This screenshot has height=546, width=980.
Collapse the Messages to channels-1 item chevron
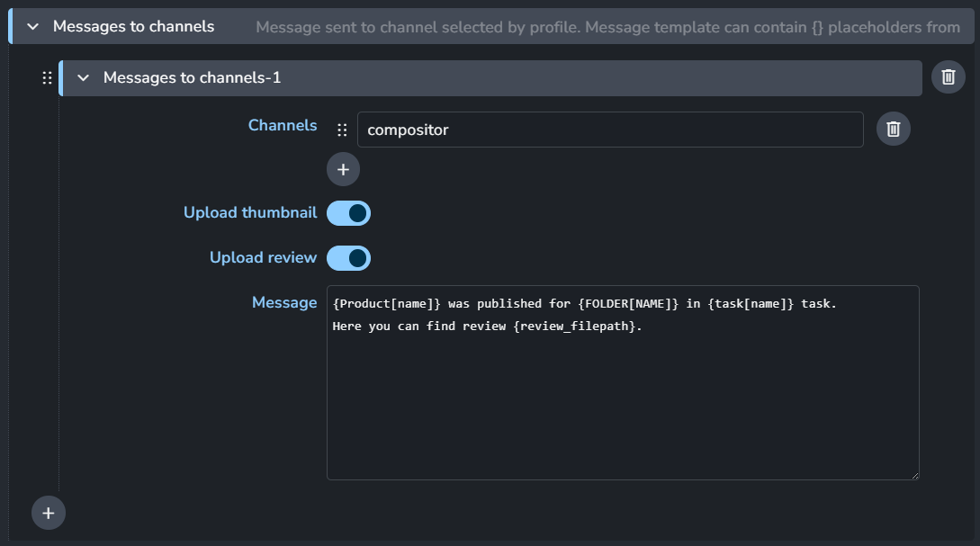pyautogui.click(x=84, y=78)
